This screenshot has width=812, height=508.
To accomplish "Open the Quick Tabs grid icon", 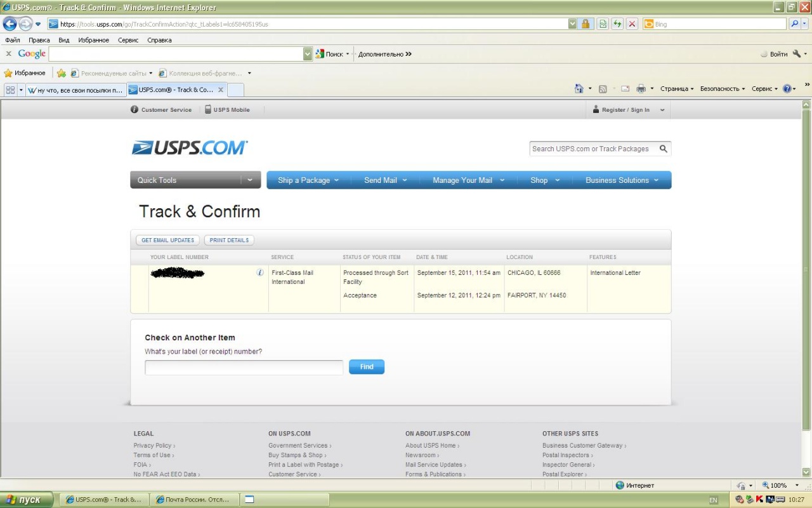I will (x=10, y=90).
